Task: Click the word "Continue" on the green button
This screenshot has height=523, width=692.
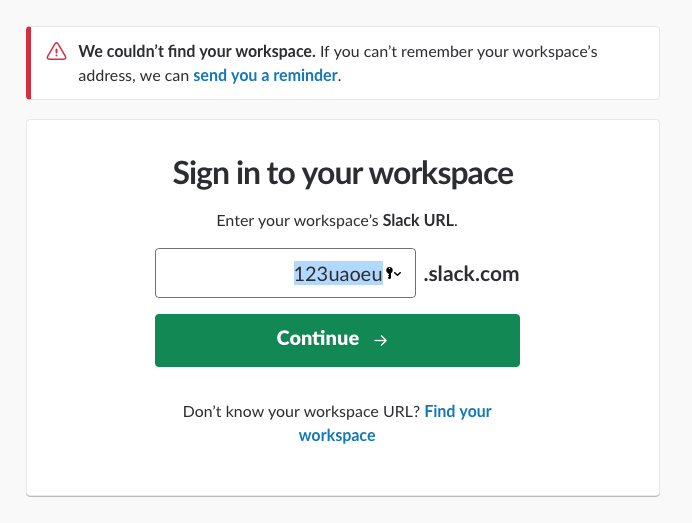Action: (318, 339)
